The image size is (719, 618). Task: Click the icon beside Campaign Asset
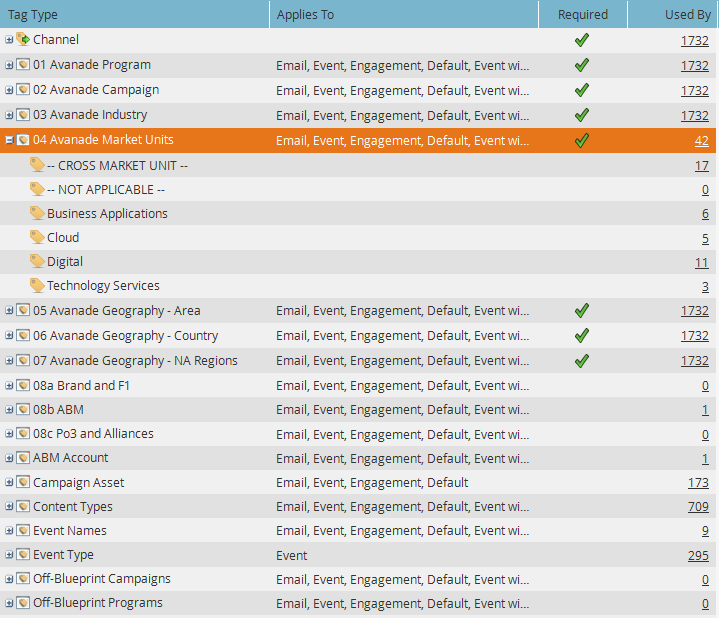pyautogui.click(x=23, y=483)
